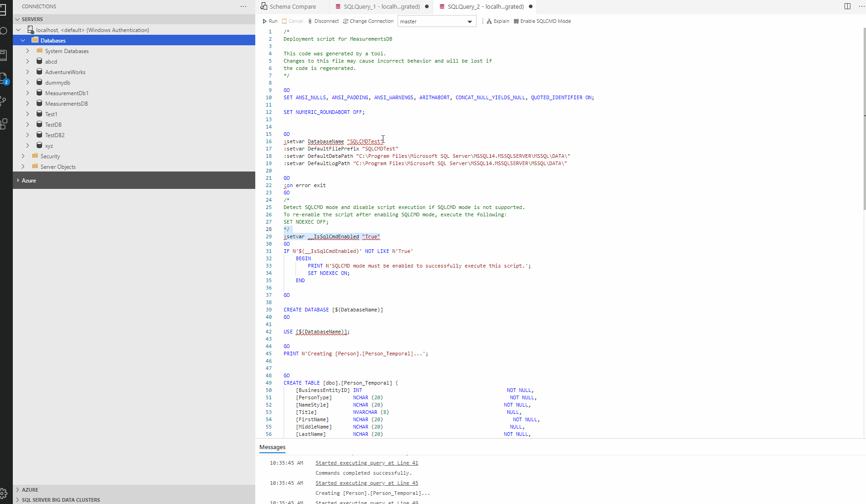Select the AdventureWorks database in the tree
Viewport: 866px width, 504px height.
click(65, 71)
